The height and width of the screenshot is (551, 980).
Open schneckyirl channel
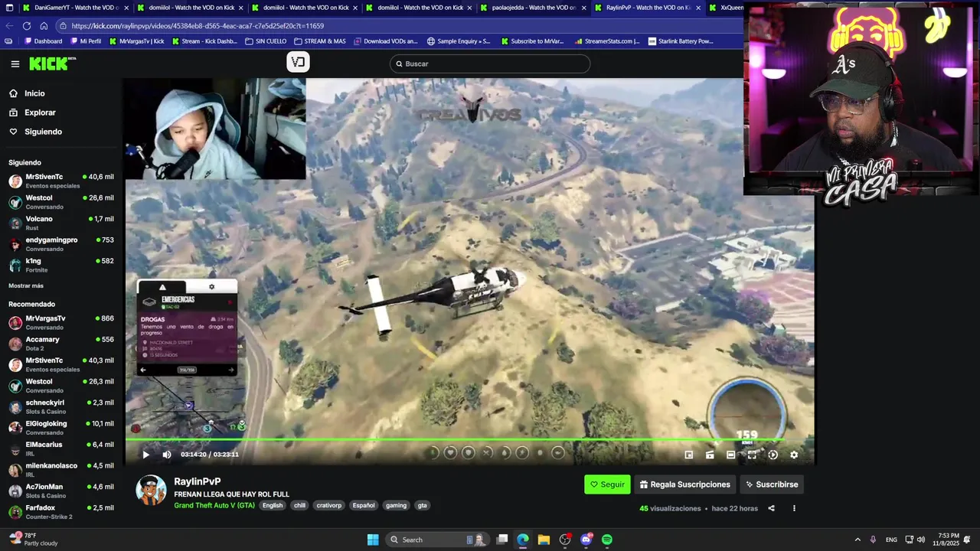tap(61, 406)
